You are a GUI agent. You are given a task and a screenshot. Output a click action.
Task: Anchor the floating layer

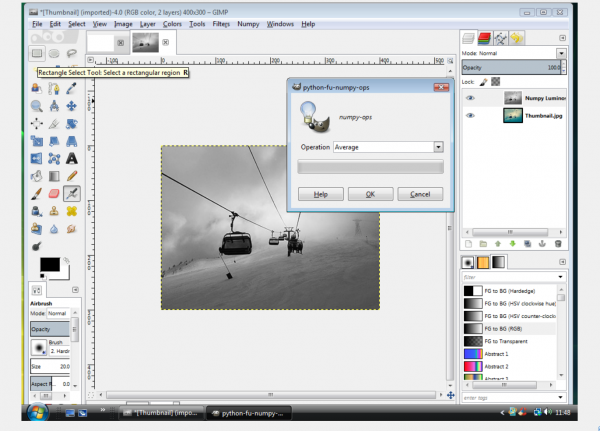coord(542,244)
